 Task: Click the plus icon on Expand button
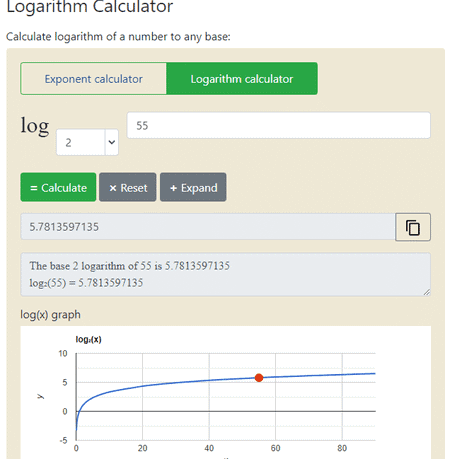173,188
